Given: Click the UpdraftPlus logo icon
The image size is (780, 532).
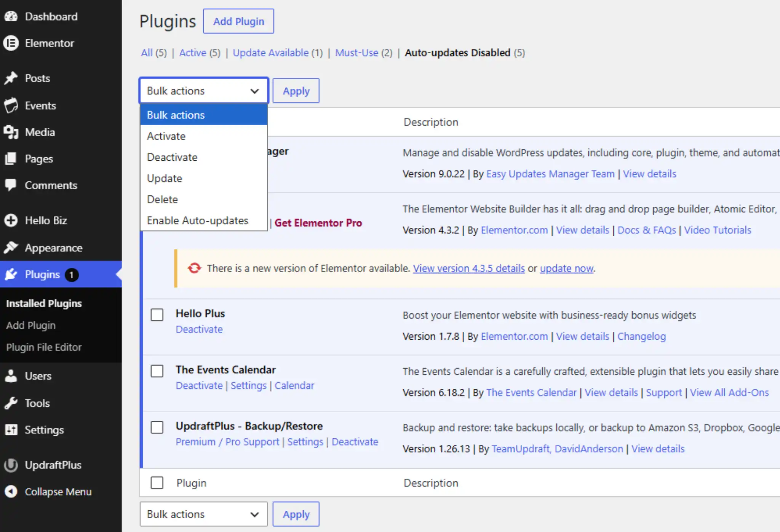Looking at the screenshot, I should [11, 465].
